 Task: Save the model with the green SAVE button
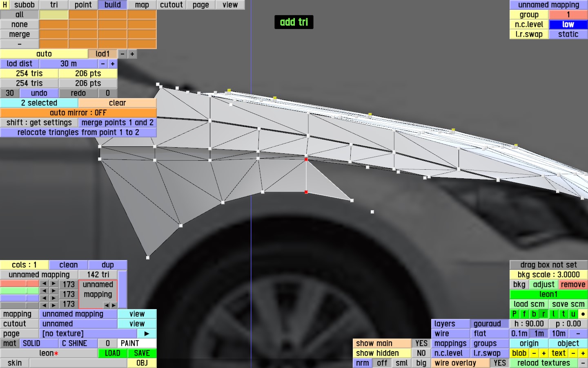click(142, 353)
